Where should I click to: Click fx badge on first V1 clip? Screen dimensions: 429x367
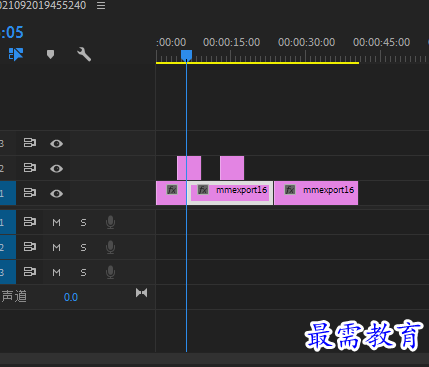coord(172,190)
